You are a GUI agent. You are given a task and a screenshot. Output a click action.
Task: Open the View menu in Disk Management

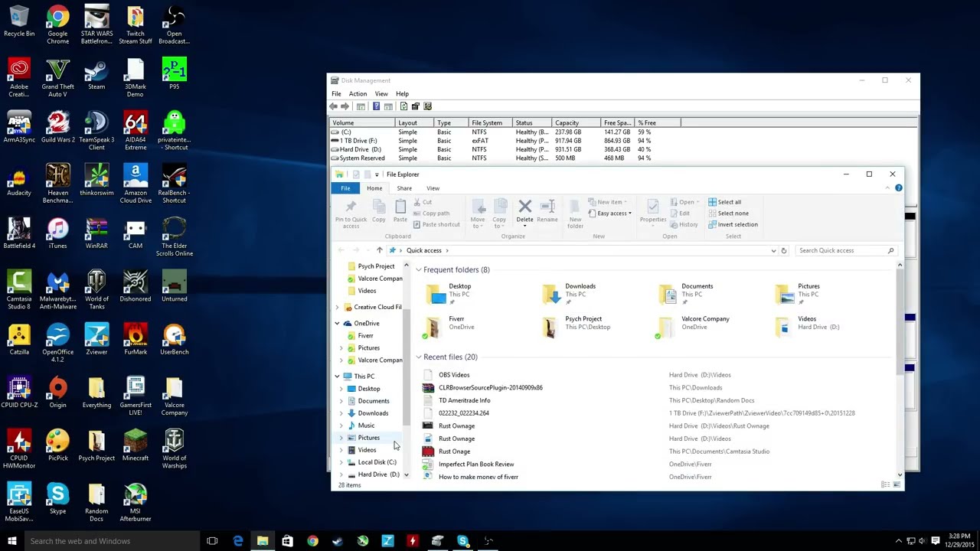coord(381,94)
